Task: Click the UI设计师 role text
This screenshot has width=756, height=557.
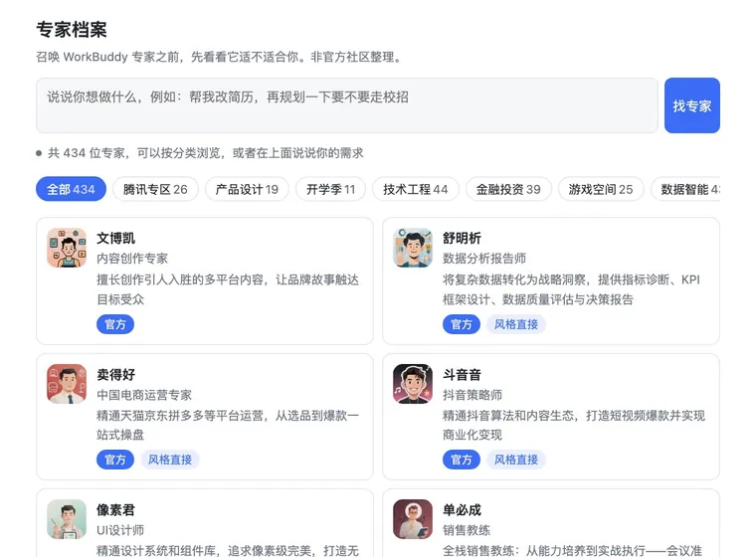Action: (x=120, y=530)
